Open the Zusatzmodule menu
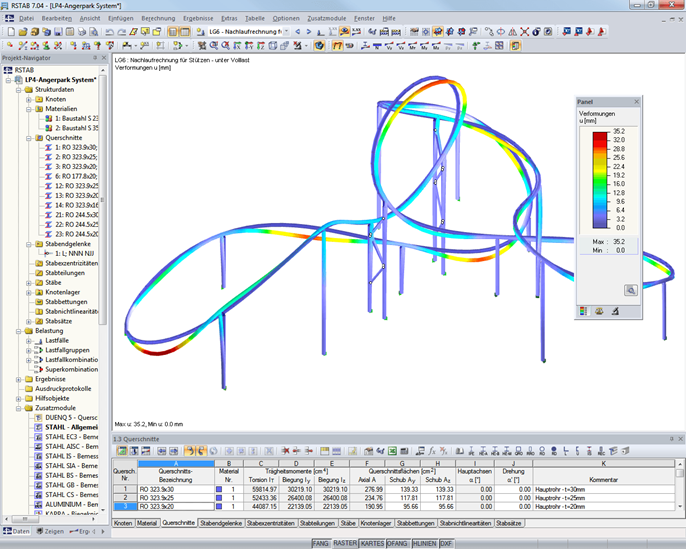 point(326,18)
